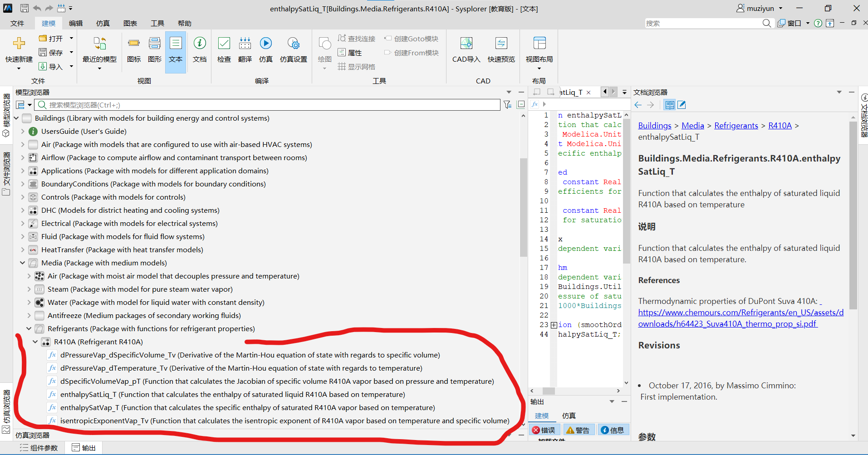This screenshot has width=868, height=455.
Task: Open the 仿真 ribbon tab
Action: tap(103, 23)
